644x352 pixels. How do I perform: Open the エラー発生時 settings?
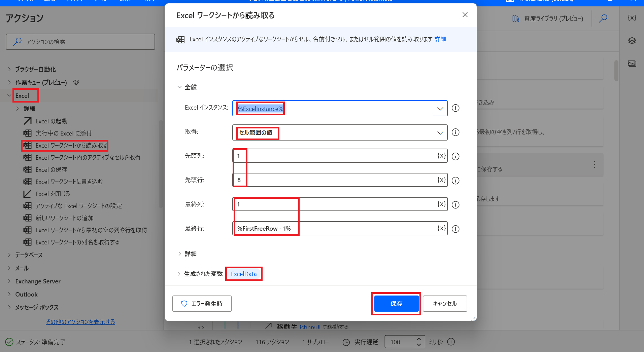point(202,304)
